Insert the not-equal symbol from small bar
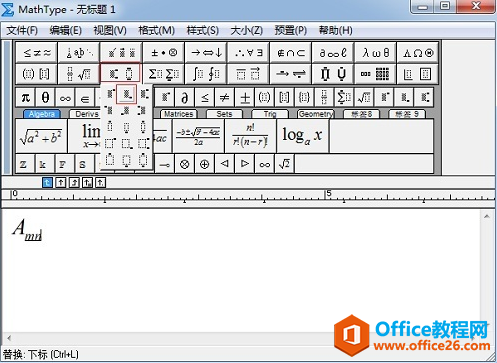The width and height of the screenshot is (497, 363). pos(224,98)
